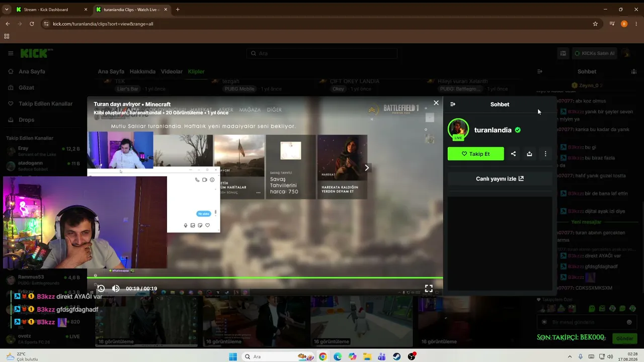Viewport: 644px width, 362px height.
Task: Open Chrome from the taskbar
Action: click(x=323, y=356)
